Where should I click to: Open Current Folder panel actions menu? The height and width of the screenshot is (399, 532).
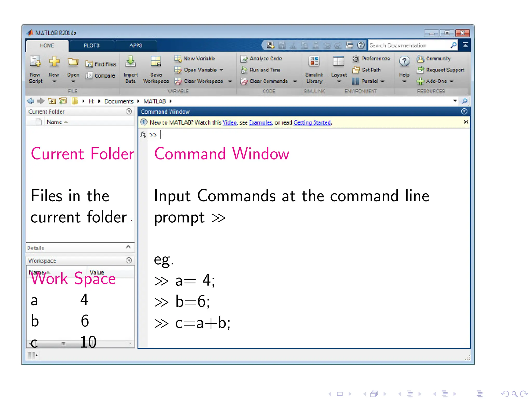click(129, 111)
